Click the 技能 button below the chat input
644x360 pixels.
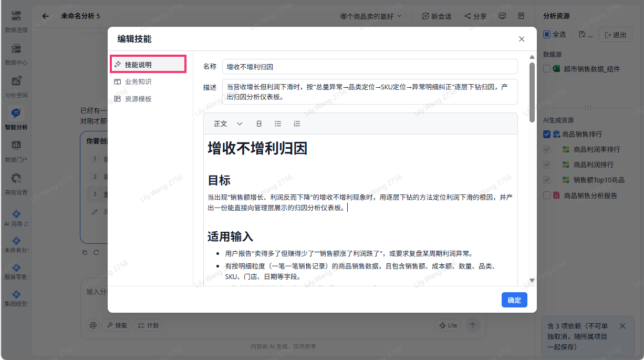(117, 325)
